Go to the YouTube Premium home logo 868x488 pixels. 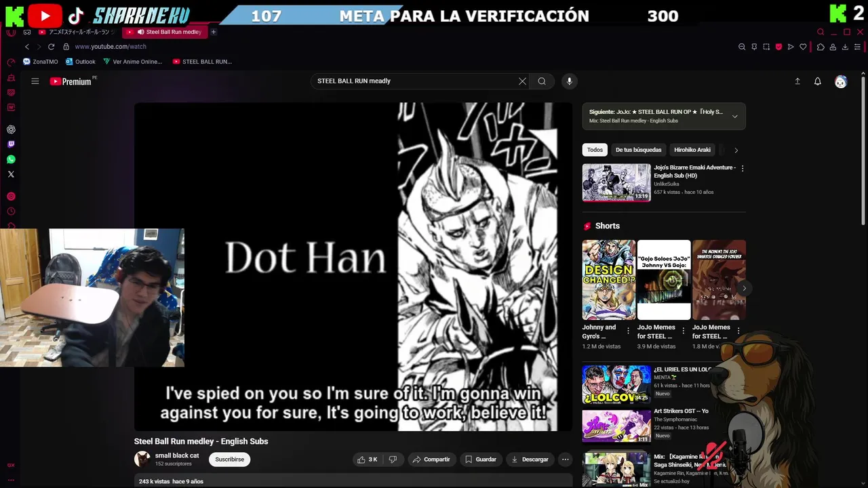point(71,81)
